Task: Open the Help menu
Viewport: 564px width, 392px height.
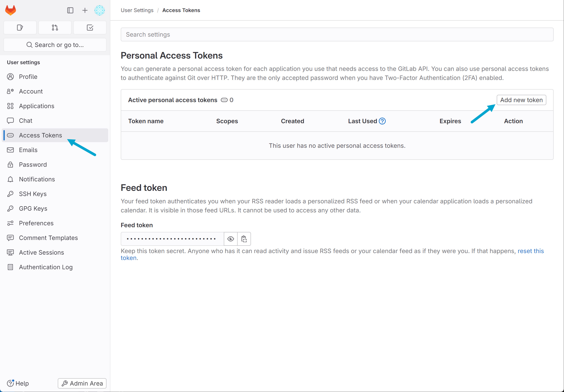Action: pos(18,383)
